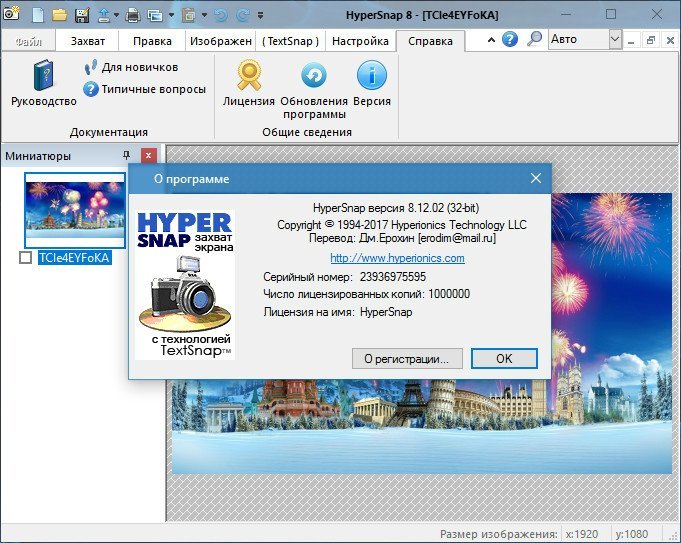Open the Руководство manual book
This screenshot has height=543, width=681.
click(x=43, y=83)
